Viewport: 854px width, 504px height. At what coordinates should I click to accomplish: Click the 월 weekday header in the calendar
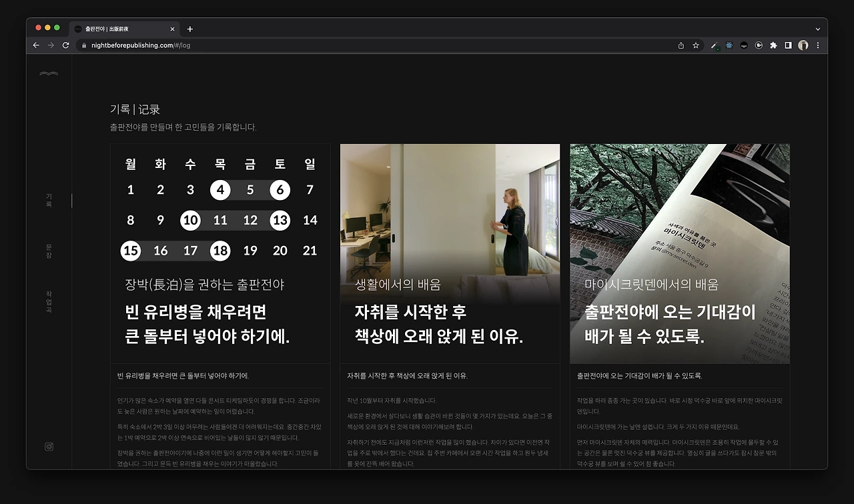(x=131, y=164)
